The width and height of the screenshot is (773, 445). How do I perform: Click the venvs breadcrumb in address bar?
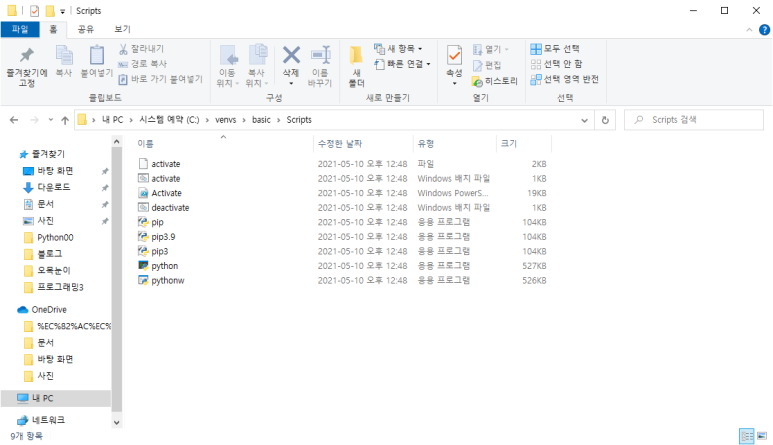pyautogui.click(x=225, y=120)
